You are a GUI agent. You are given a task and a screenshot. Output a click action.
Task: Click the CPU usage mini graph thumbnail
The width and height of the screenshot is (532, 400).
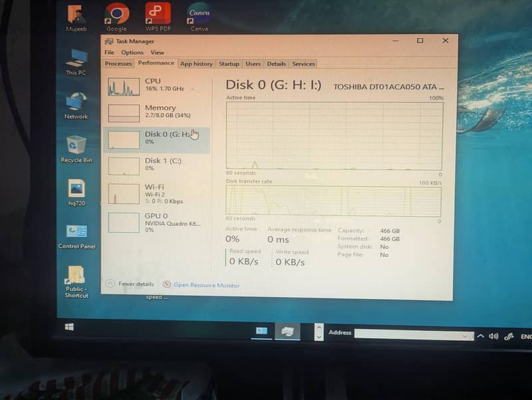(124, 86)
